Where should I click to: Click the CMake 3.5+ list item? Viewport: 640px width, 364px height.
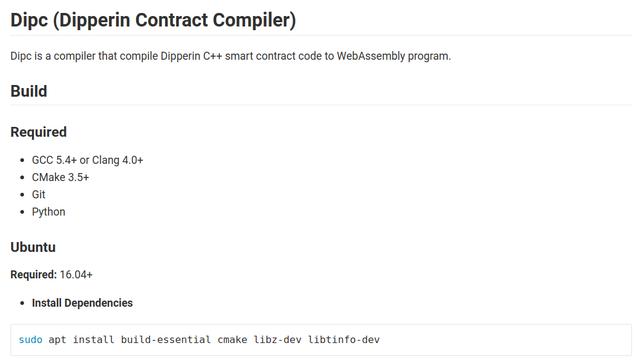[60, 177]
